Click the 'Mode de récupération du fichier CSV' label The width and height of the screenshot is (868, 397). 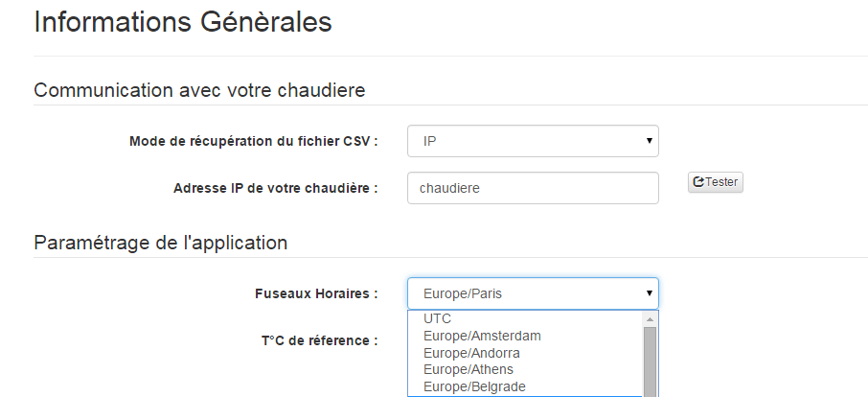click(253, 141)
